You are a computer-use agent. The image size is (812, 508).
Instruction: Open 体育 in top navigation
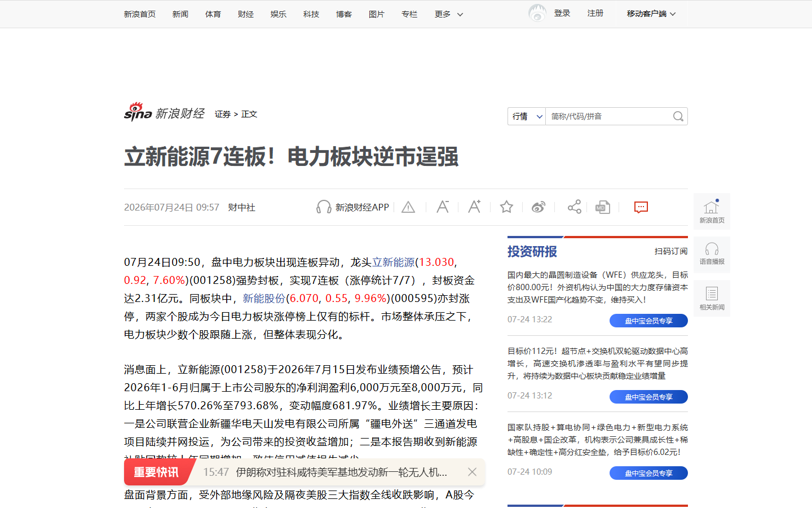213,14
